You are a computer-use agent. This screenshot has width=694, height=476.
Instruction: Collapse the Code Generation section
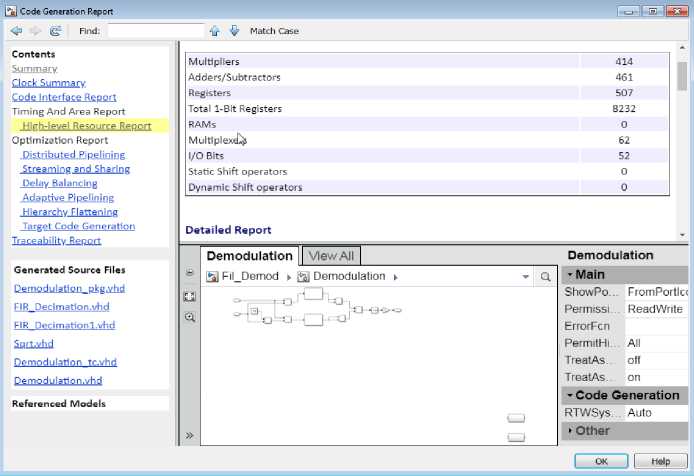[571, 395]
